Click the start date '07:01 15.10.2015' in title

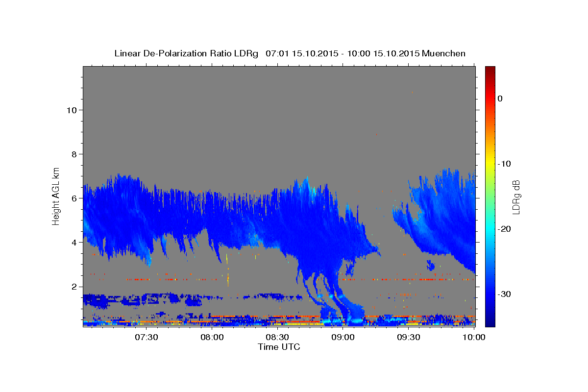point(301,53)
